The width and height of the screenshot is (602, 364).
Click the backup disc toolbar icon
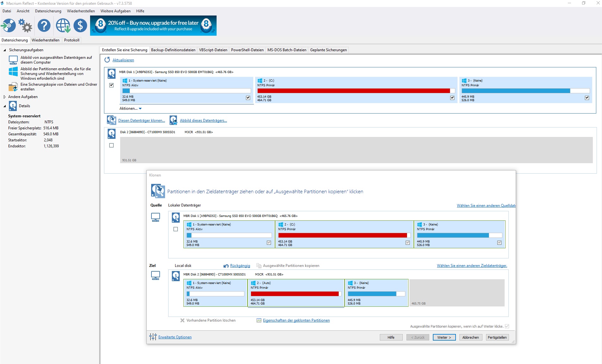tap(9, 25)
